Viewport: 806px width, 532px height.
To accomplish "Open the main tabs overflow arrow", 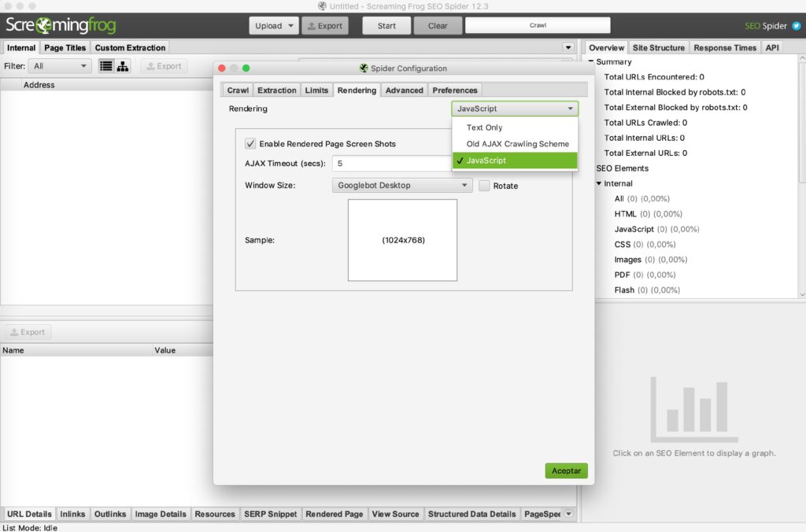I will [568, 47].
